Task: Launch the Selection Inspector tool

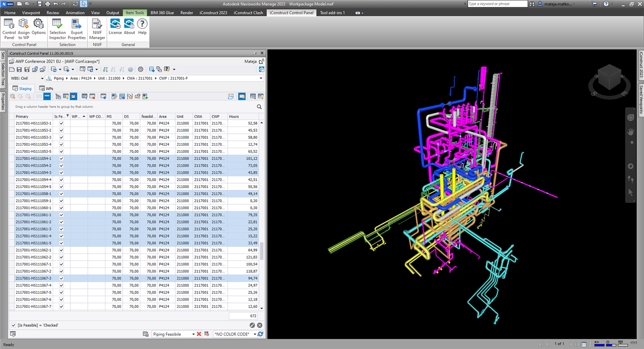Action: (x=57, y=29)
